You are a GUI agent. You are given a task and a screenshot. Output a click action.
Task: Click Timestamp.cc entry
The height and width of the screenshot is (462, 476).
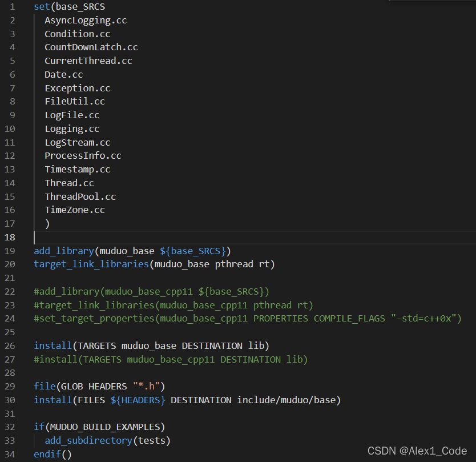coord(78,170)
